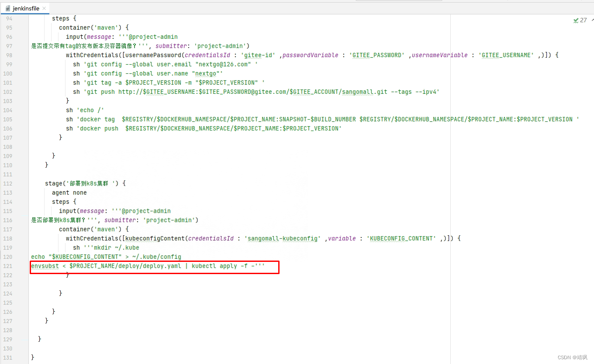594x364 pixels.
Task: Click container('maven') on line 117
Action: pyautogui.click(x=94, y=229)
